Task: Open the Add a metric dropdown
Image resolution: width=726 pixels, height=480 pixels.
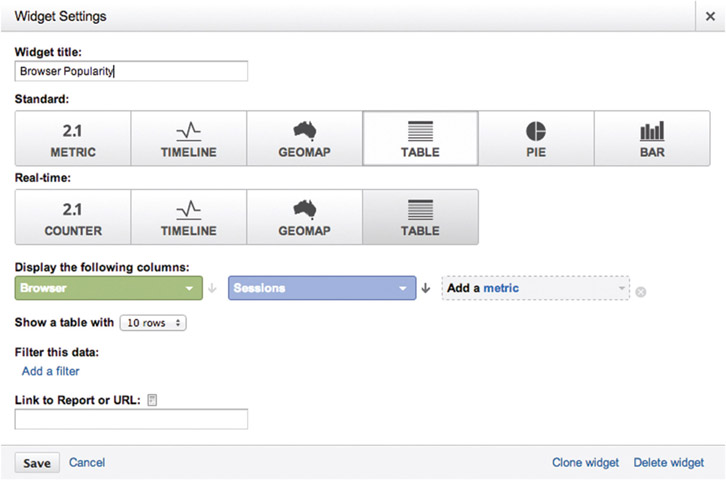Action: (535, 288)
